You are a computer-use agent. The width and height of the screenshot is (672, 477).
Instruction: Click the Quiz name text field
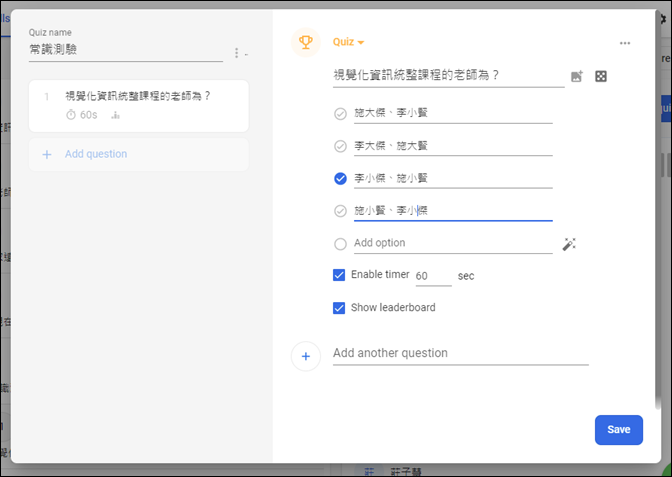click(x=125, y=49)
